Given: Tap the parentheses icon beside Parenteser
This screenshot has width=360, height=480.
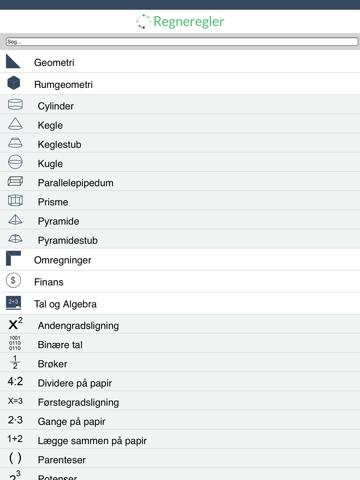Looking at the screenshot, I should coord(15,458).
